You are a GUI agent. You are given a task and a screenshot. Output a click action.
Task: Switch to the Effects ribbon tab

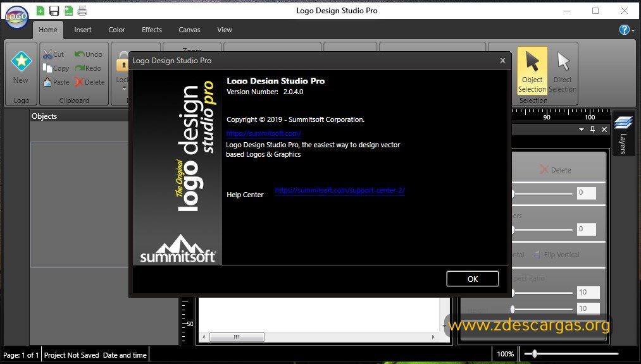point(152,30)
